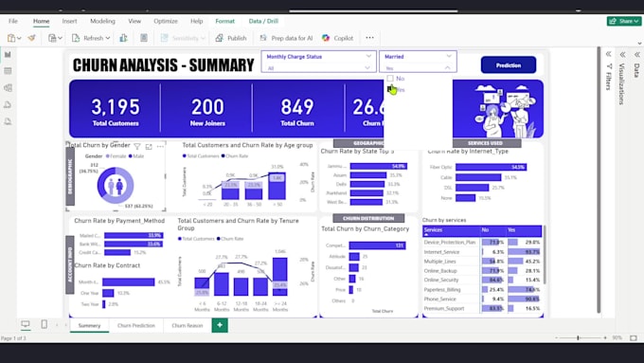Open the Optimize ribbon tab
Screen dimensions: 644x363
tap(166, 21)
